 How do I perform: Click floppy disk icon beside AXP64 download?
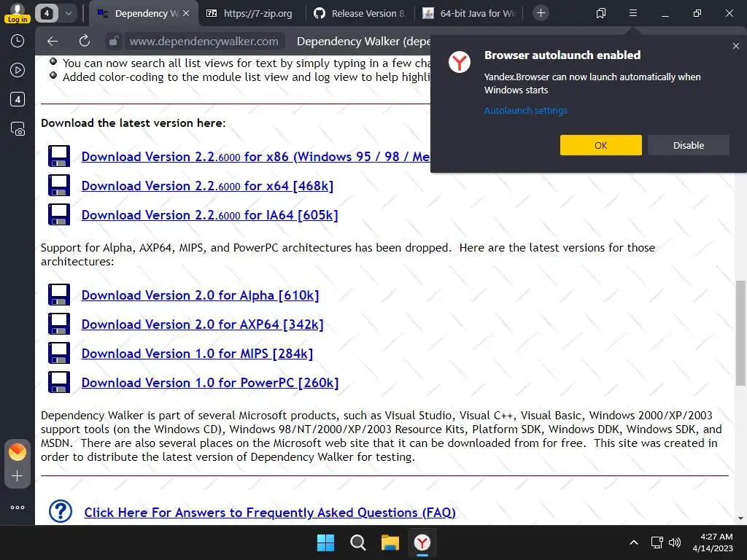(59, 324)
